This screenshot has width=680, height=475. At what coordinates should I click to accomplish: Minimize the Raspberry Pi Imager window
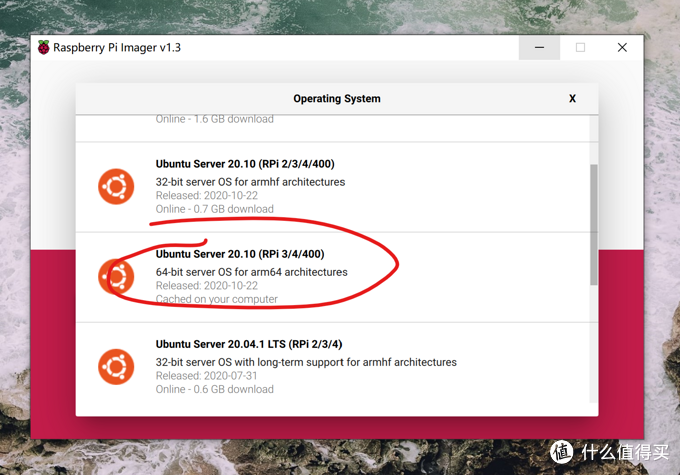[539, 47]
